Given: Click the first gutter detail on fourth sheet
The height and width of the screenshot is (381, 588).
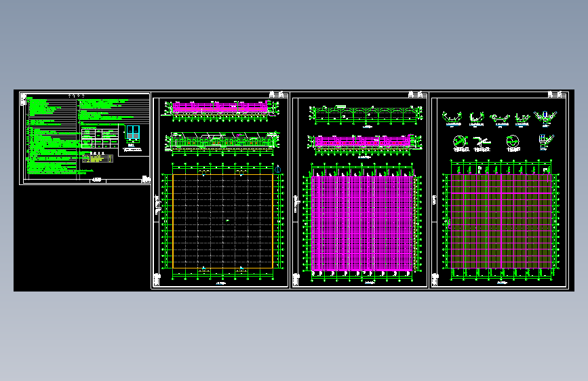Looking at the screenshot, I should click(452, 119).
